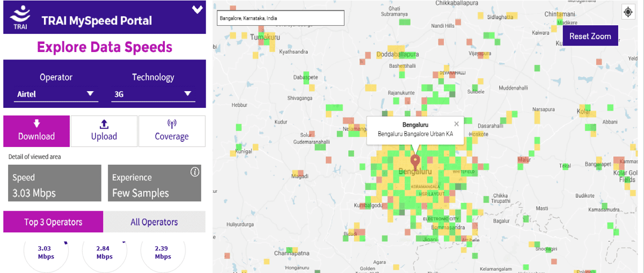Click the Chintamani label on the map
This screenshot has width=644, height=273.
(560, 14)
